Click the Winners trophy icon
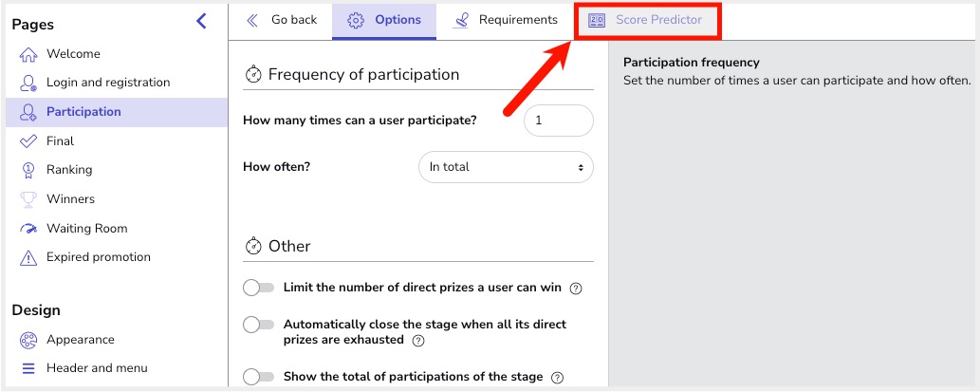This screenshot has height=392, width=980. pos(28,199)
